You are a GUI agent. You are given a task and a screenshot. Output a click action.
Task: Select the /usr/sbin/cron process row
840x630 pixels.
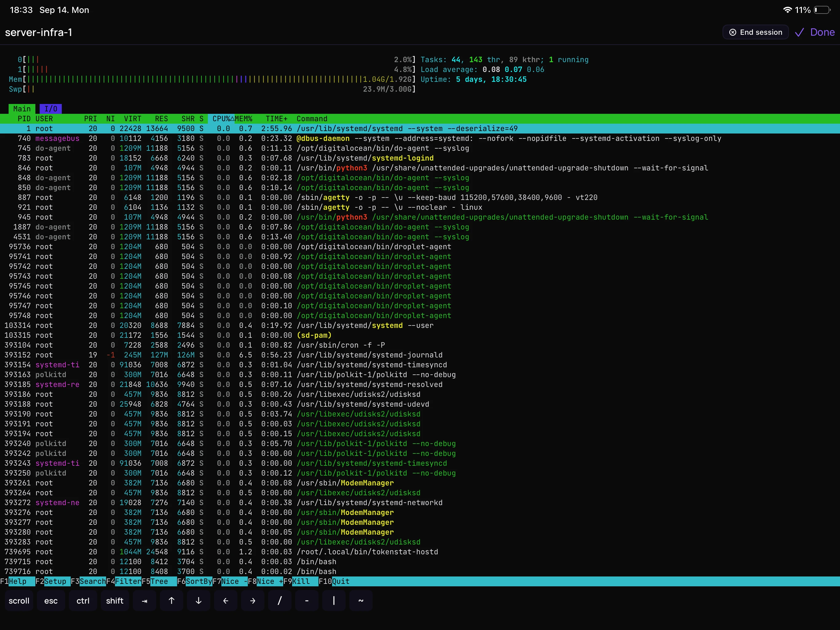pos(420,345)
